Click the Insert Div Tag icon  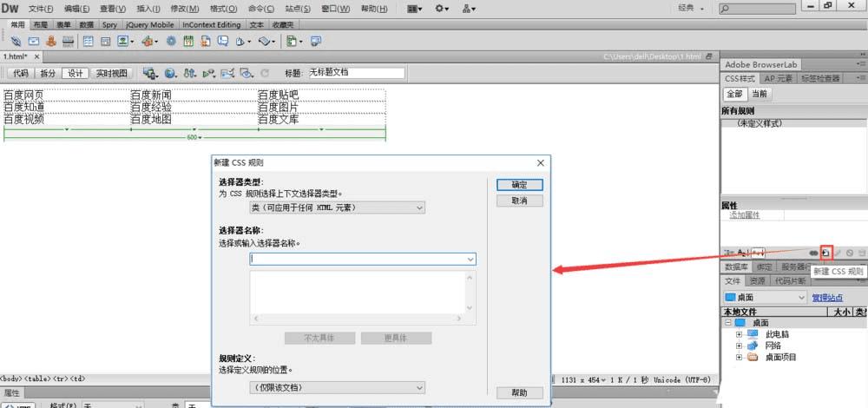point(105,41)
